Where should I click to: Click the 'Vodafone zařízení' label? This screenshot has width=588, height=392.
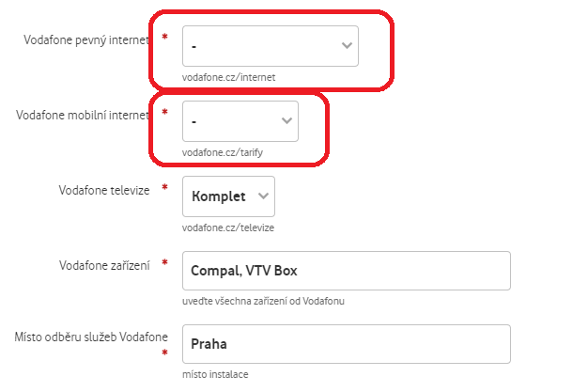pyautogui.click(x=104, y=265)
